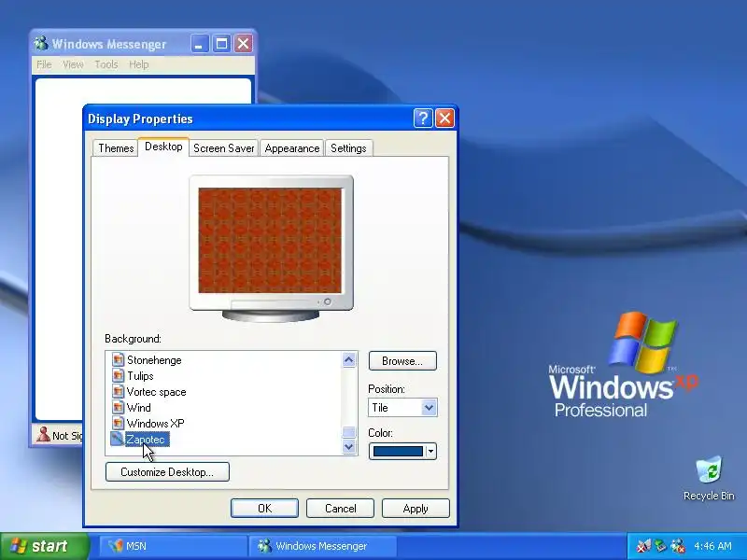Click the Zapotec background file icon
The height and width of the screenshot is (560, 747).
[x=117, y=439]
